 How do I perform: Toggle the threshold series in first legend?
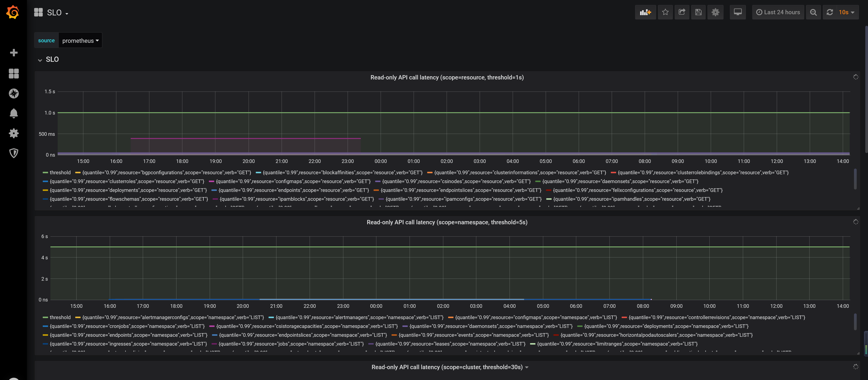tap(60, 173)
